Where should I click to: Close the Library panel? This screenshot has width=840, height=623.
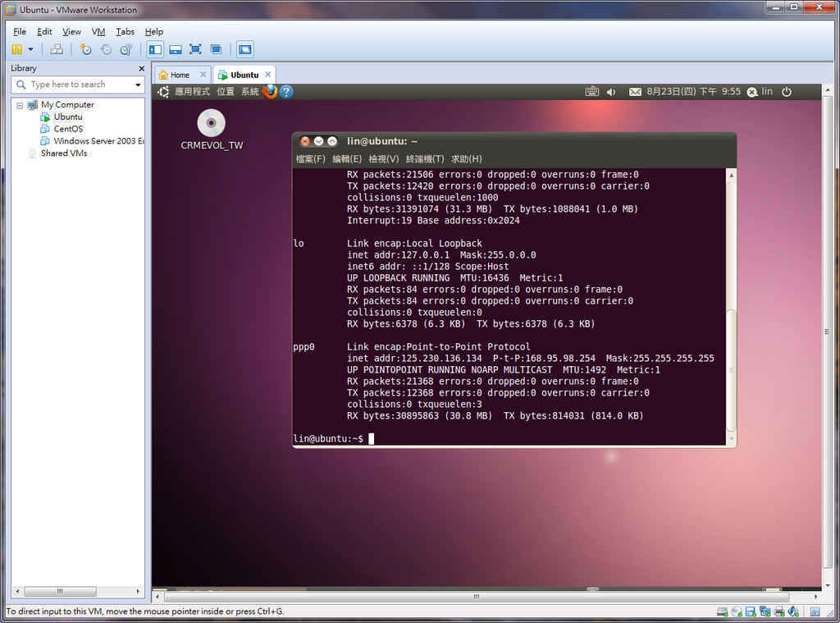[x=141, y=69]
